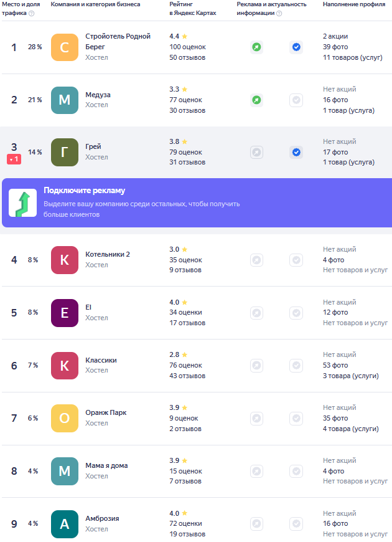This screenshot has width=392, height=542.
Task: Click the 'Подключите рекламу' banner heading
Action: pyautogui.click(x=84, y=191)
